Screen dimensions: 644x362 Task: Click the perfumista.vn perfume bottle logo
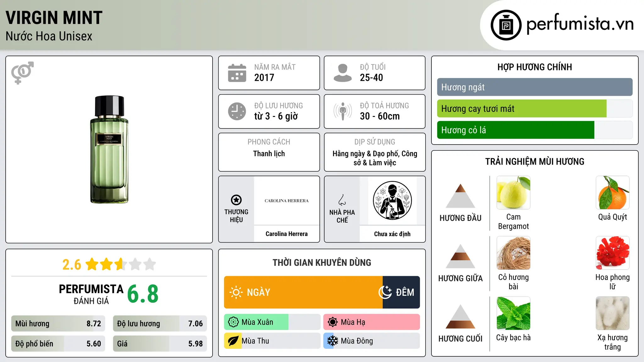pyautogui.click(x=506, y=25)
